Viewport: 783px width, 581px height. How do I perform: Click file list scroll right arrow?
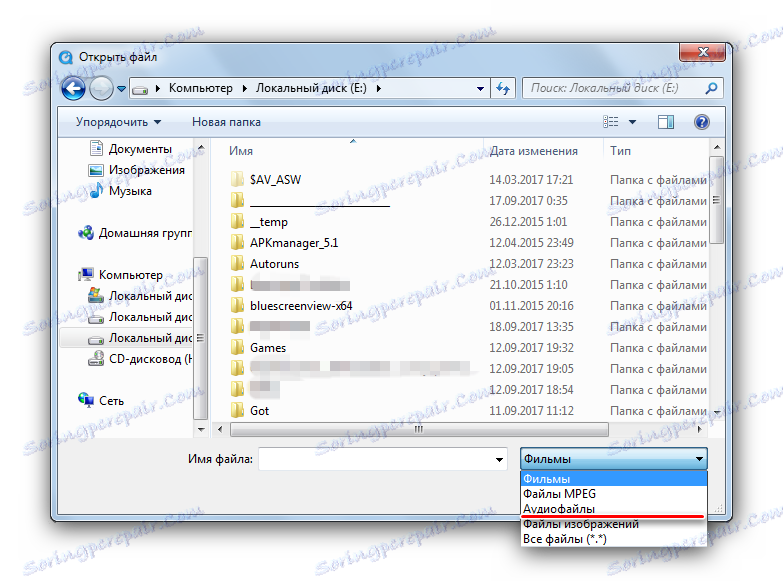[699, 429]
